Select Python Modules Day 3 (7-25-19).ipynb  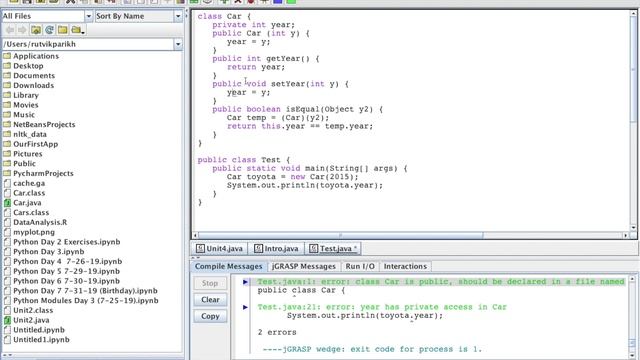86,301
